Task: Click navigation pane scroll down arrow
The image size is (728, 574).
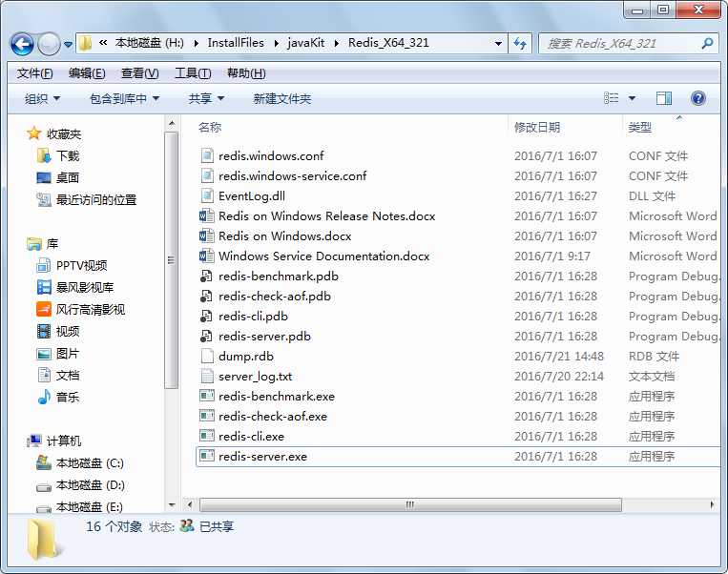Action: coord(172,504)
